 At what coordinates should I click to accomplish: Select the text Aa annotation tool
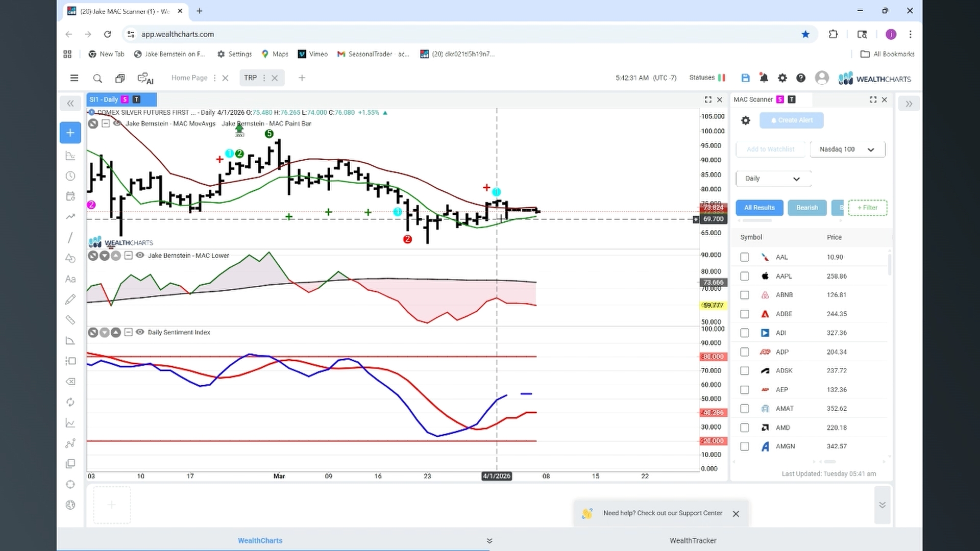pyautogui.click(x=70, y=279)
